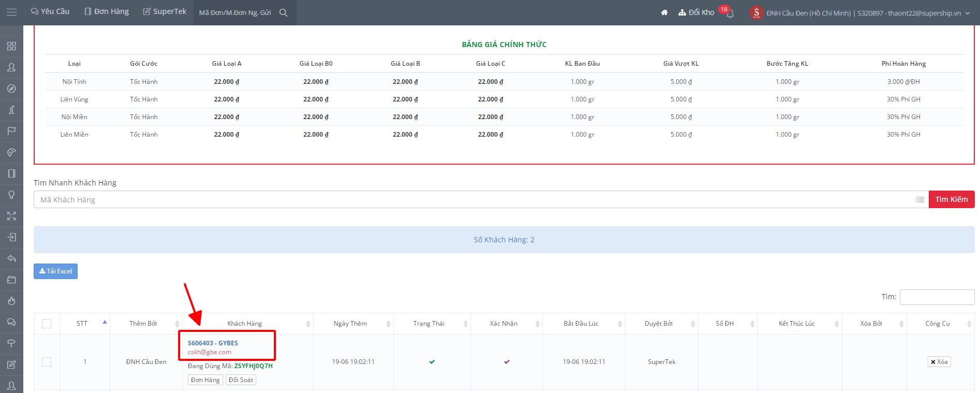
Task: Click the light bulb icon in sidebar
Action: pyautogui.click(x=11, y=195)
